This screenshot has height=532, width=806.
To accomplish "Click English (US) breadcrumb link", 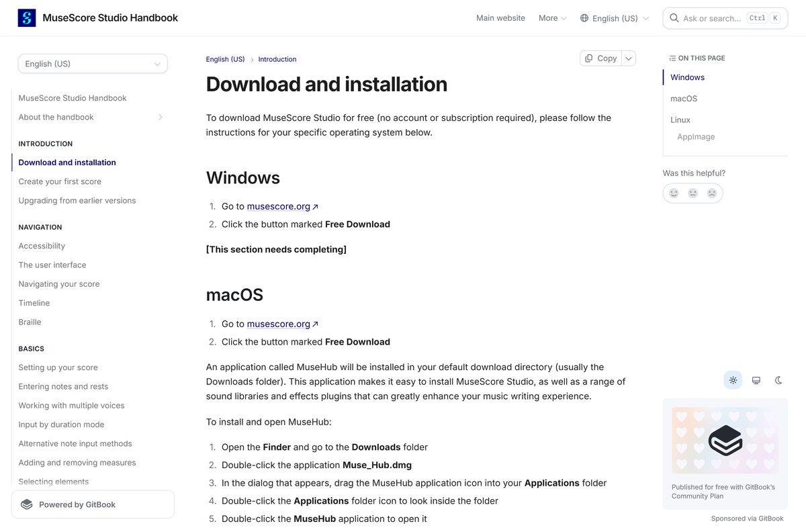I will pos(225,59).
